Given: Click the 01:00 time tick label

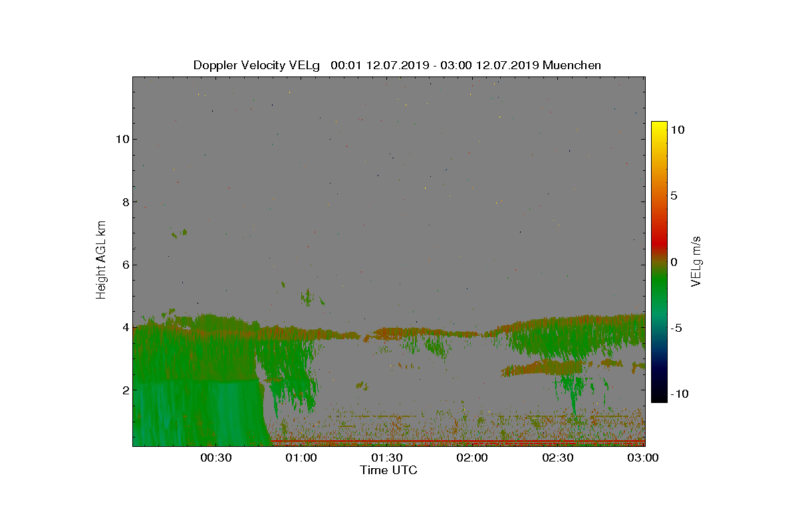Looking at the screenshot, I should click(x=301, y=458).
